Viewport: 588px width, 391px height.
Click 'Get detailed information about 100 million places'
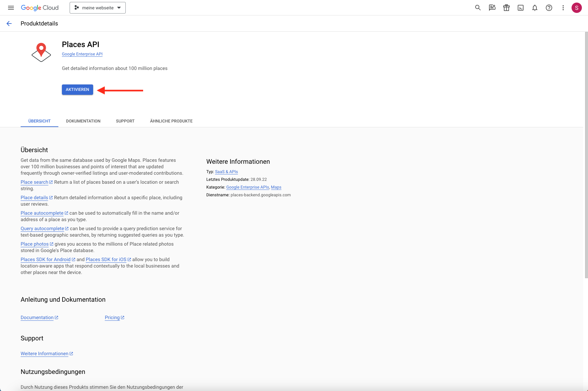(x=115, y=68)
